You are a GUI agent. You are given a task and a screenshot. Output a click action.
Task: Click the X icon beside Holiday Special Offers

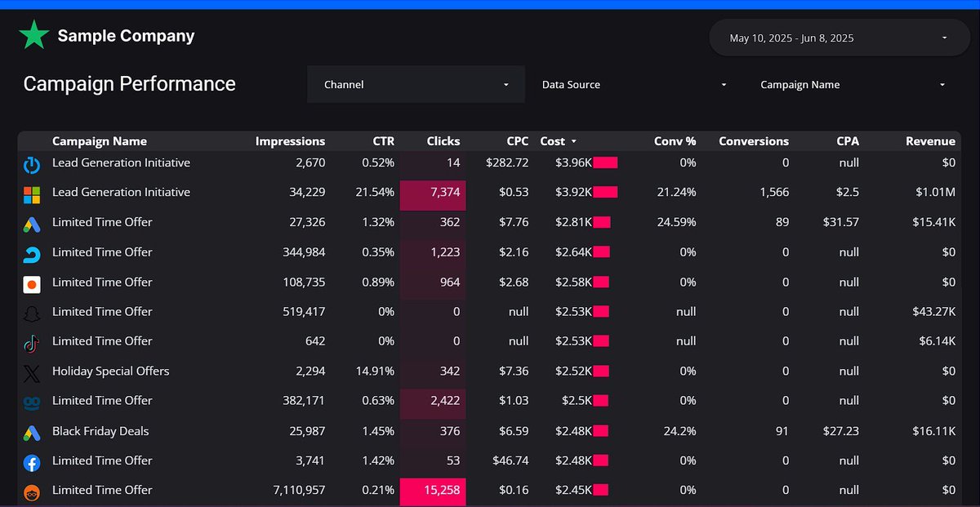click(32, 374)
